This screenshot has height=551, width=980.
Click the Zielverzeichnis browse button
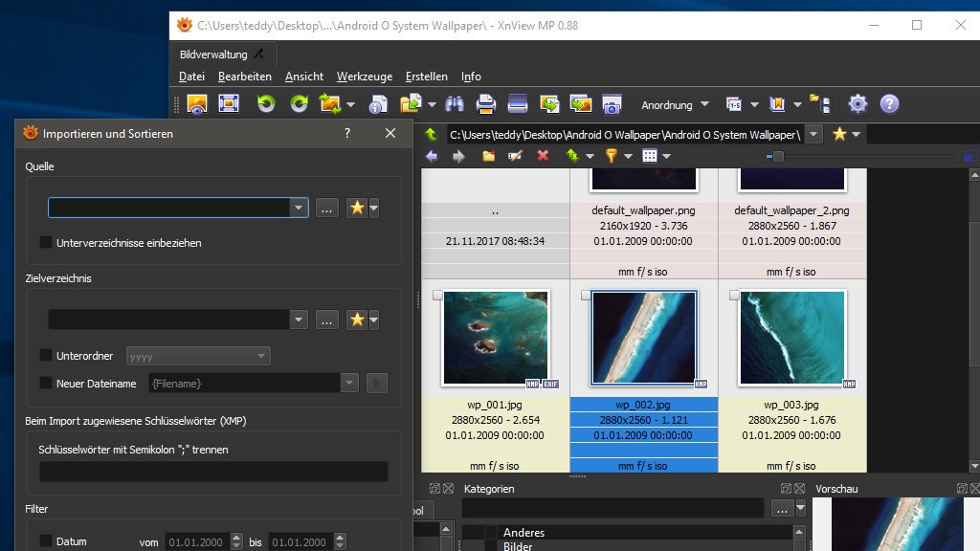(326, 320)
